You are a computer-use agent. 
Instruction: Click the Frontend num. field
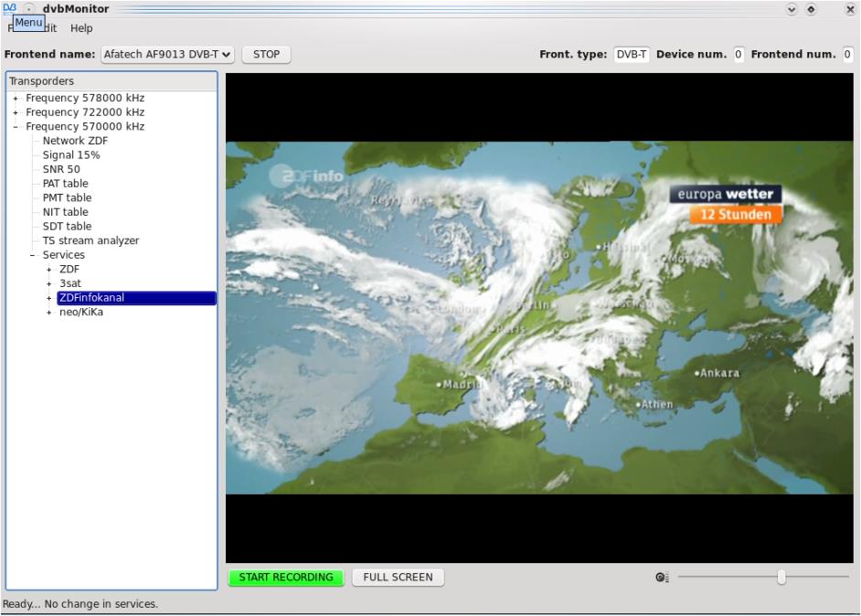(x=847, y=54)
